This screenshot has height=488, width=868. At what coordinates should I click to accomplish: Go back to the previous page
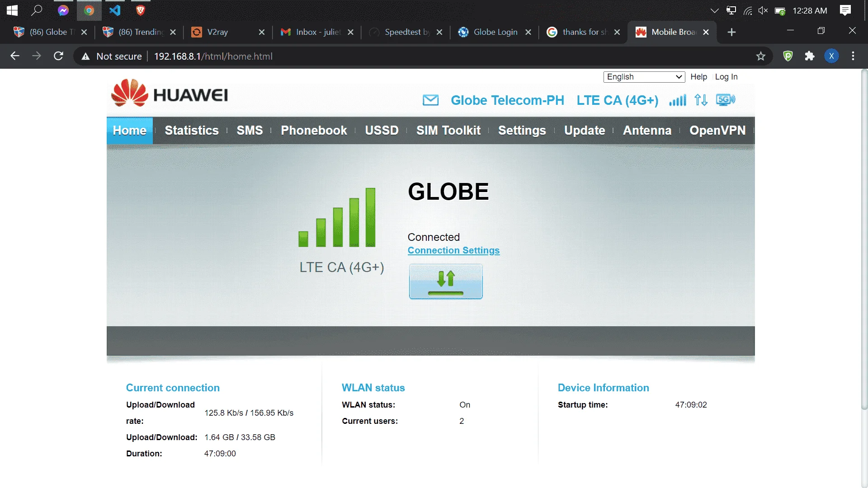pyautogui.click(x=15, y=56)
